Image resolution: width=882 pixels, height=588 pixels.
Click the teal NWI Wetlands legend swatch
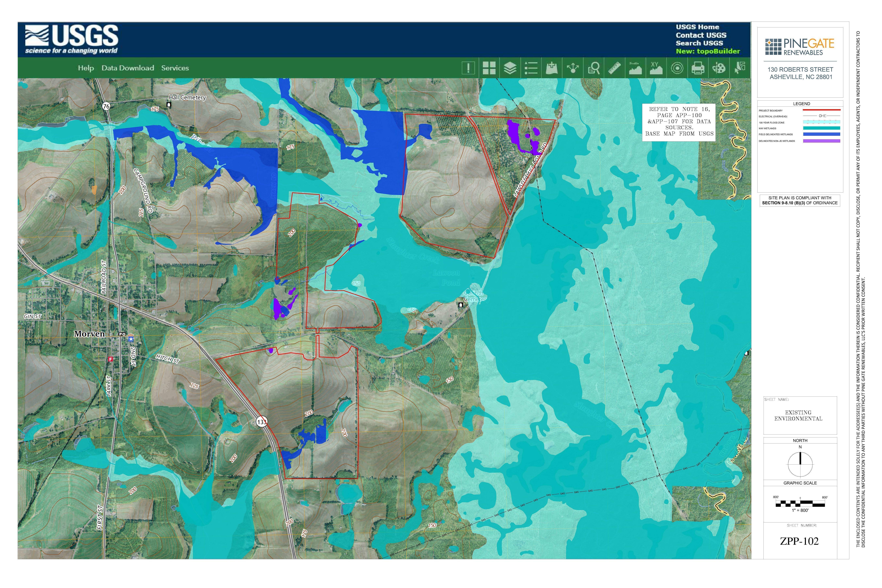pos(821,128)
